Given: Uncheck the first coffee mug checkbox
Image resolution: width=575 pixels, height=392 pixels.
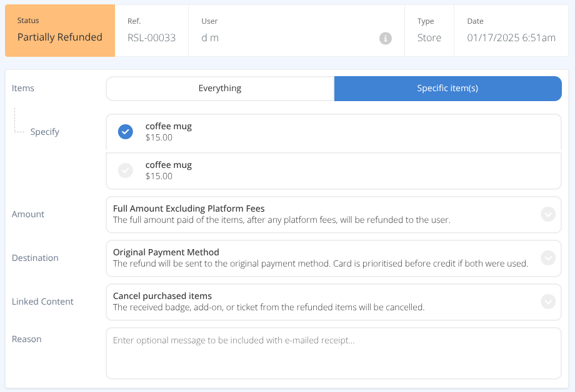Looking at the screenshot, I should click(x=126, y=132).
